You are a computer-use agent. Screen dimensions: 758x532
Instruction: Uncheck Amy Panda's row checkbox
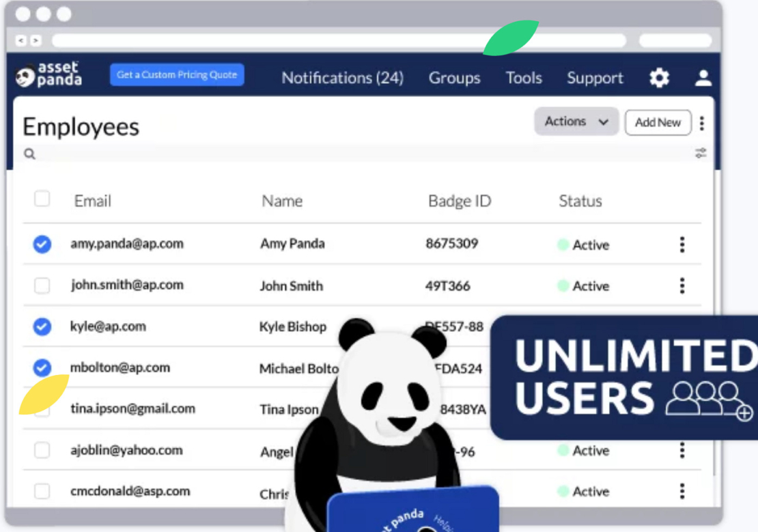click(x=42, y=244)
